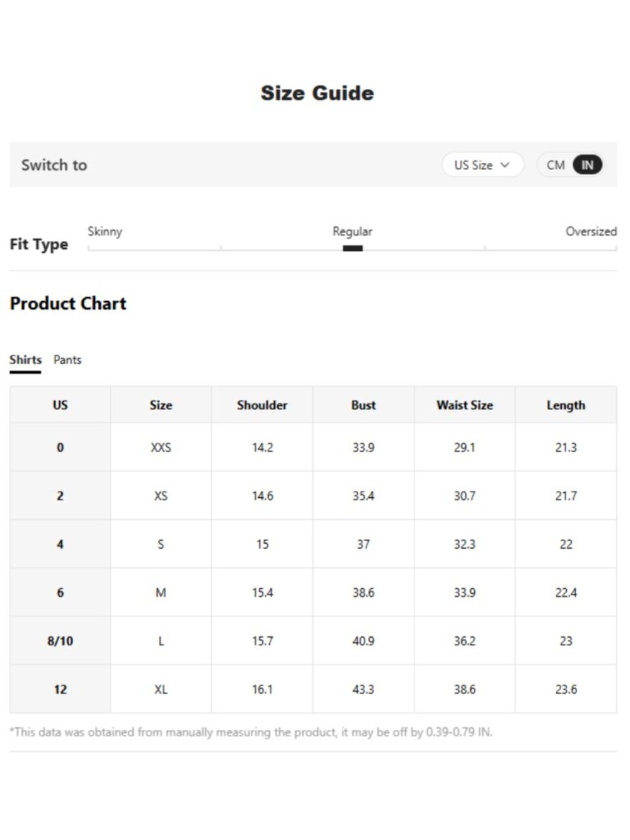Select the US size 0 row
This screenshot has width=630, height=840.
click(x=313, y=447)
